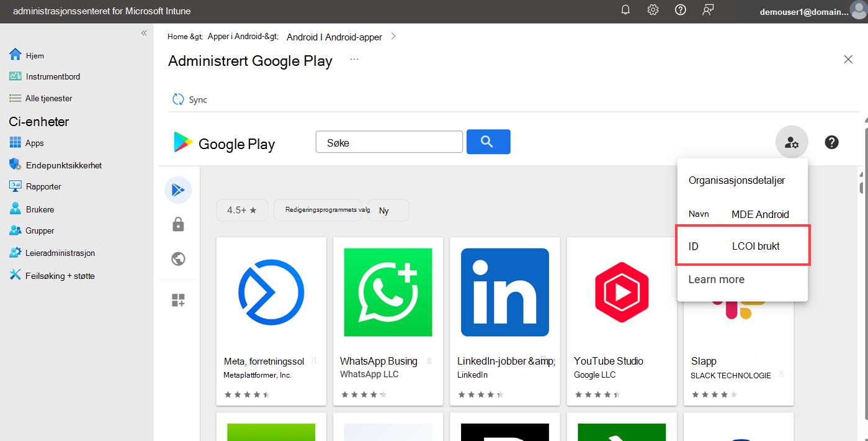The height and width of the screenshot is (441, 868).
Task: Close the Administrert Google Play pane
Action: (848, 59)
